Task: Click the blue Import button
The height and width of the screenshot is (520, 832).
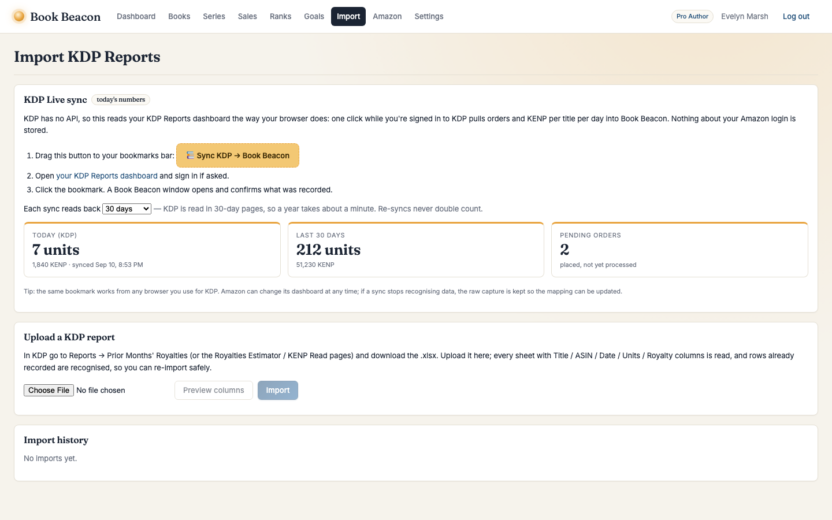Action: (x=278, y=391)
